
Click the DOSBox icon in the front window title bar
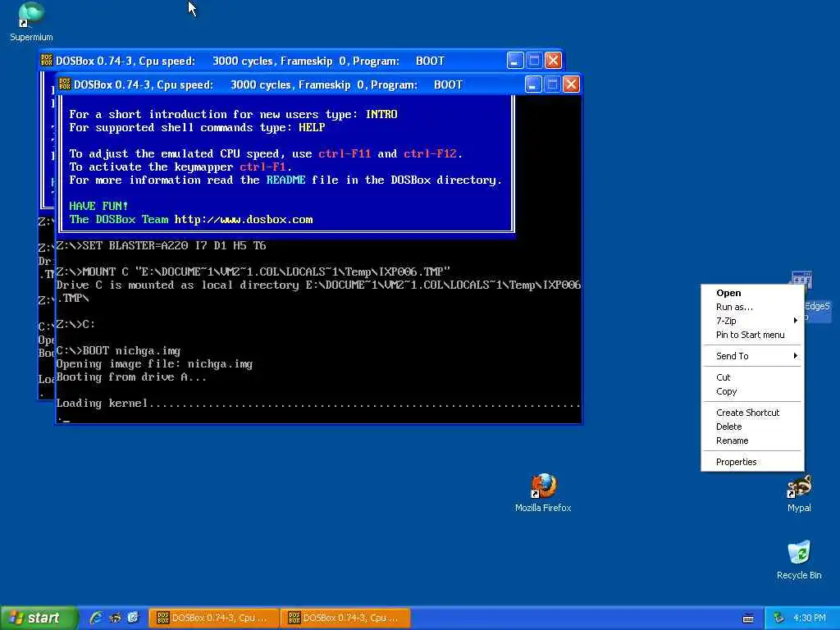65,84
